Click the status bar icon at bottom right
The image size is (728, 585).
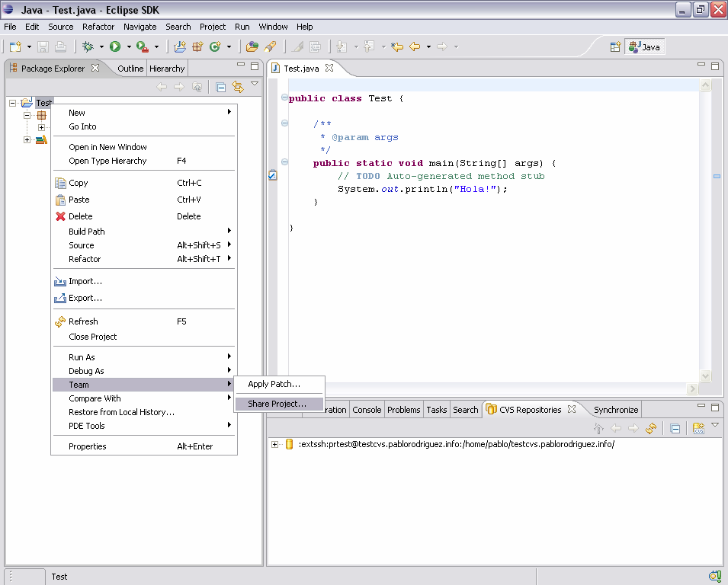(714, 576)
